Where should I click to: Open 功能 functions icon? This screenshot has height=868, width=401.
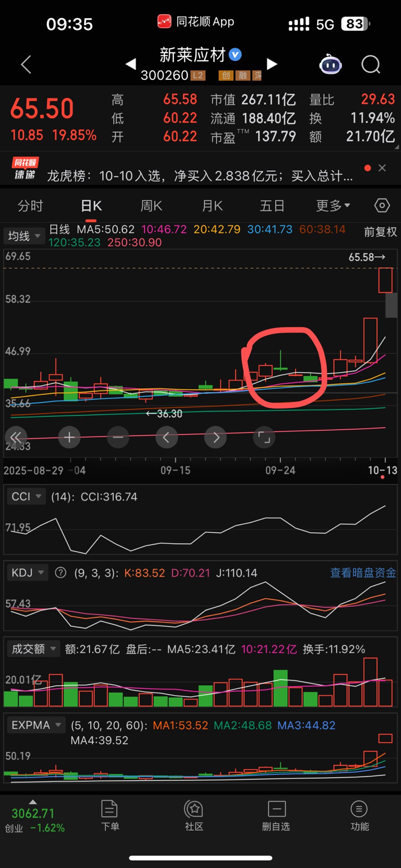pos(359,815)
